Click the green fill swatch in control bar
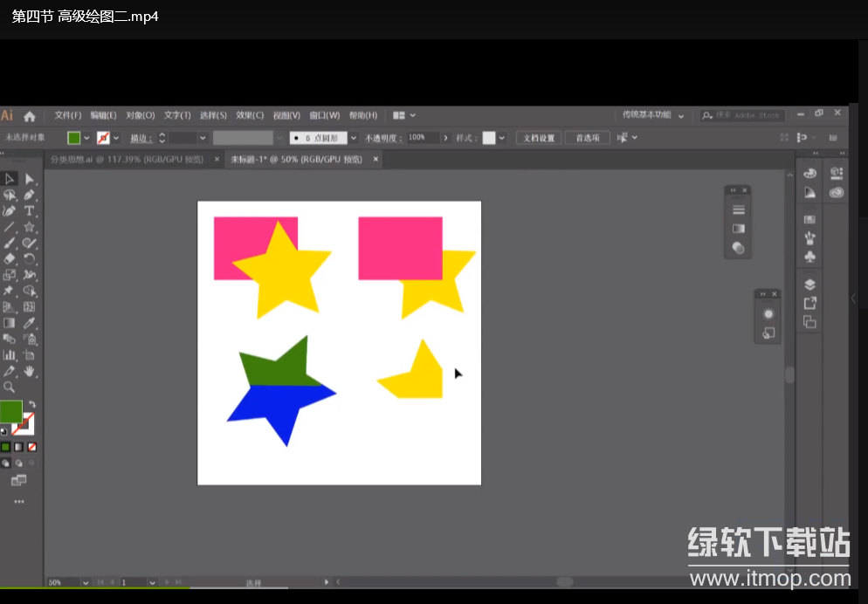 (x=73, y=138)
